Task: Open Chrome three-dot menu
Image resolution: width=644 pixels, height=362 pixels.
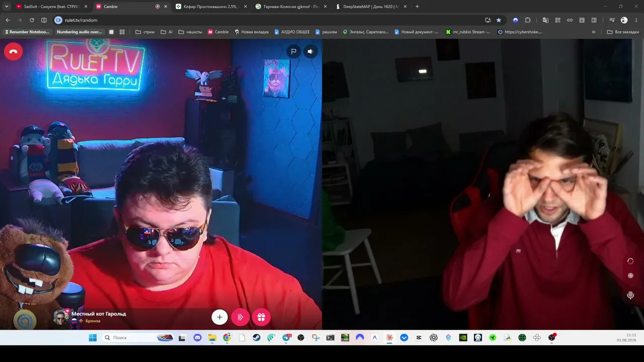Action: pos(636,20)
